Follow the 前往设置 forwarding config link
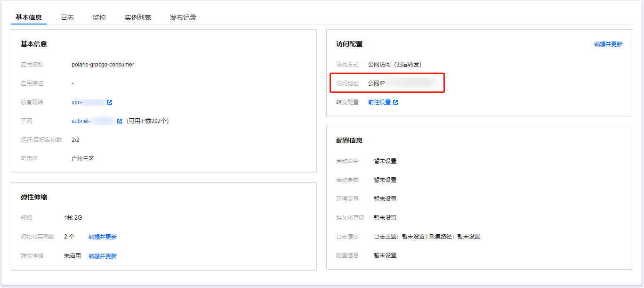644x288 pixels. click(x=379, y=102)
